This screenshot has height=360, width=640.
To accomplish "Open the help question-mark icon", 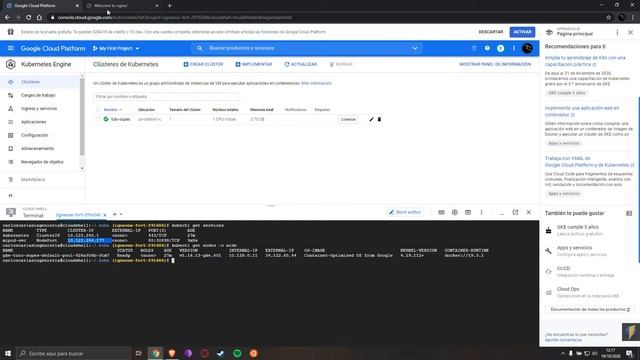I will [x=487, y=48].
